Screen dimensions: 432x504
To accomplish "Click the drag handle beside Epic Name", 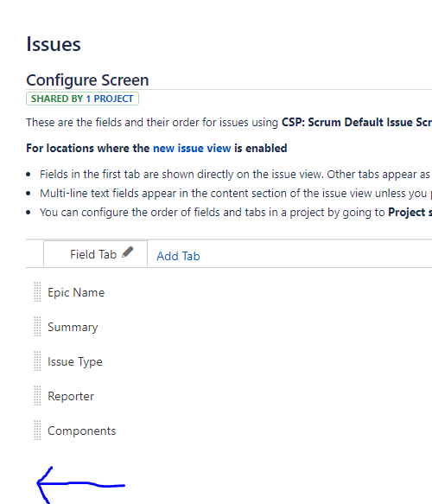I will coord(37,292).
